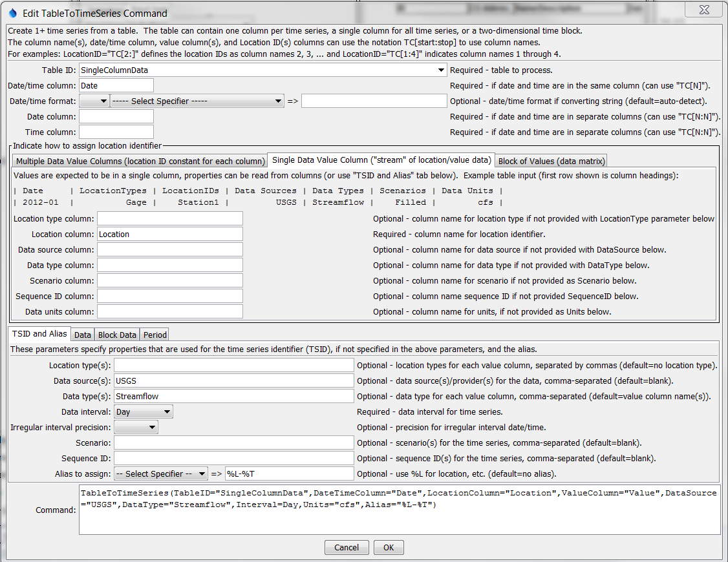This screenshot has height=562, width=728.
Task: Click the Sequence ID column field
Action: [170, 297]
